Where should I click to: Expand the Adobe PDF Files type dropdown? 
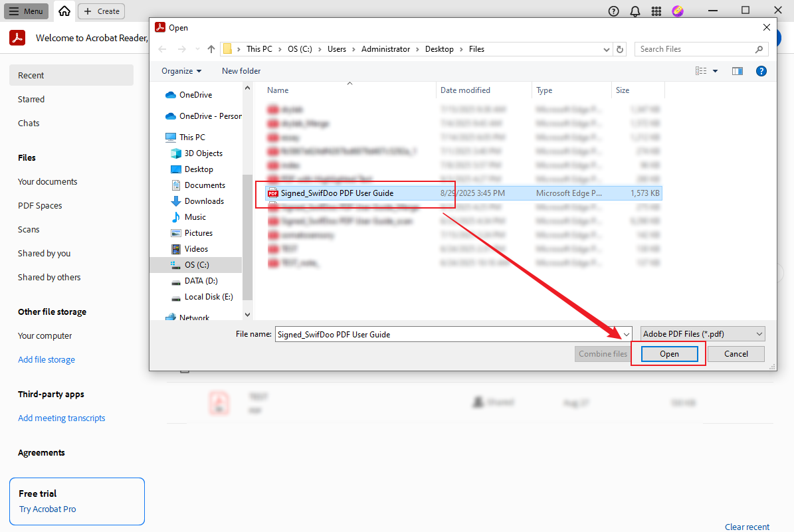(x=702, y=334)
